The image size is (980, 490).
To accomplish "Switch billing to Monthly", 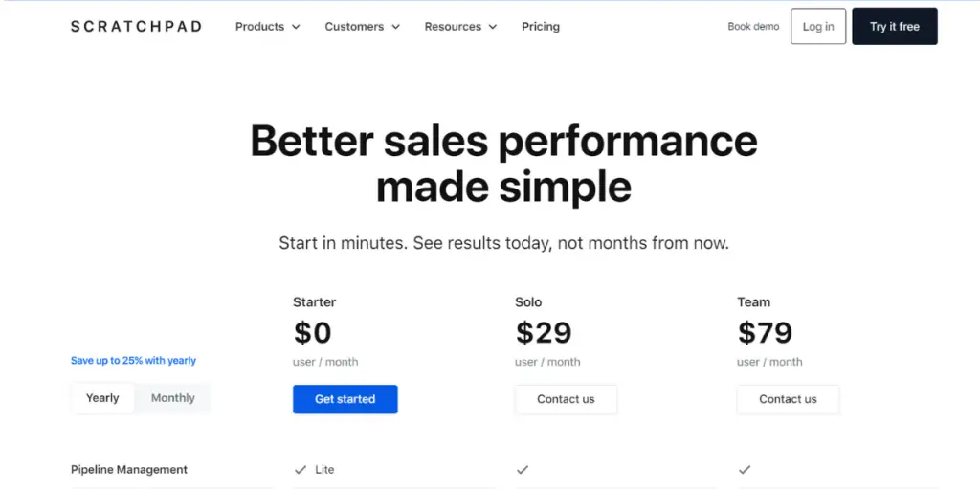I will click(172, 398).
